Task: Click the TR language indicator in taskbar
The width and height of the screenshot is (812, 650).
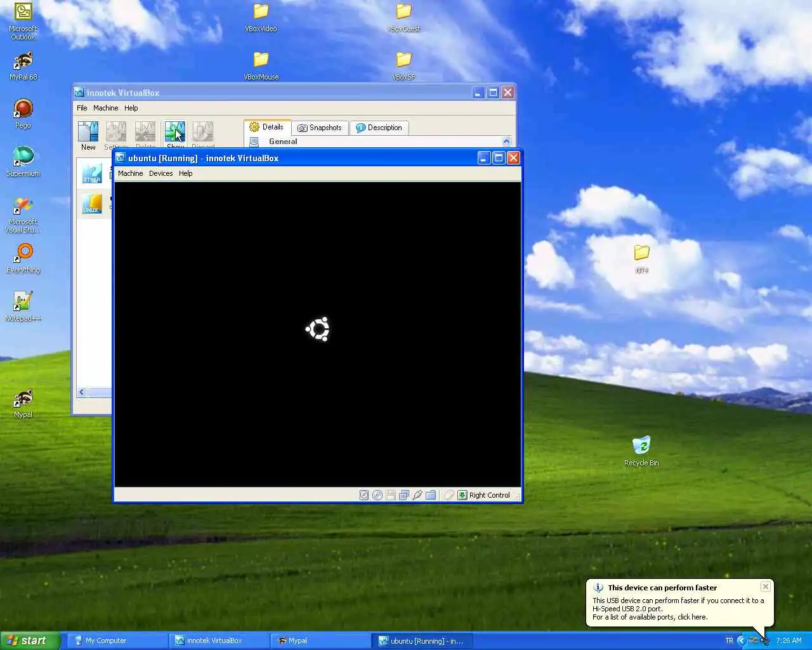Action: click(x=729, y=640)
